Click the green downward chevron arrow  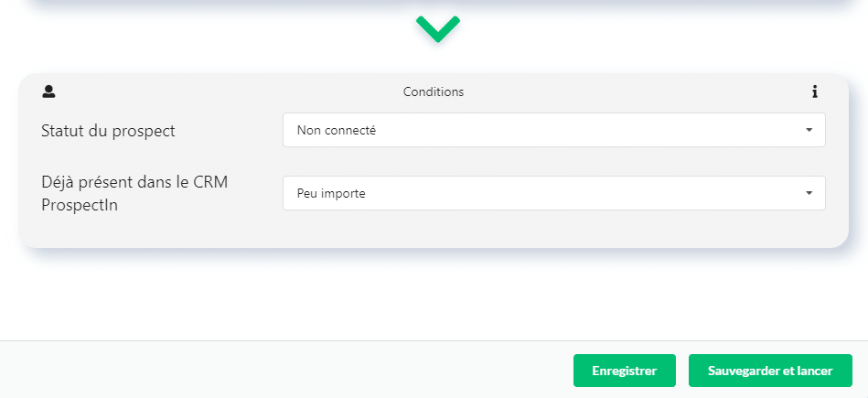click(x=438, y=28)
